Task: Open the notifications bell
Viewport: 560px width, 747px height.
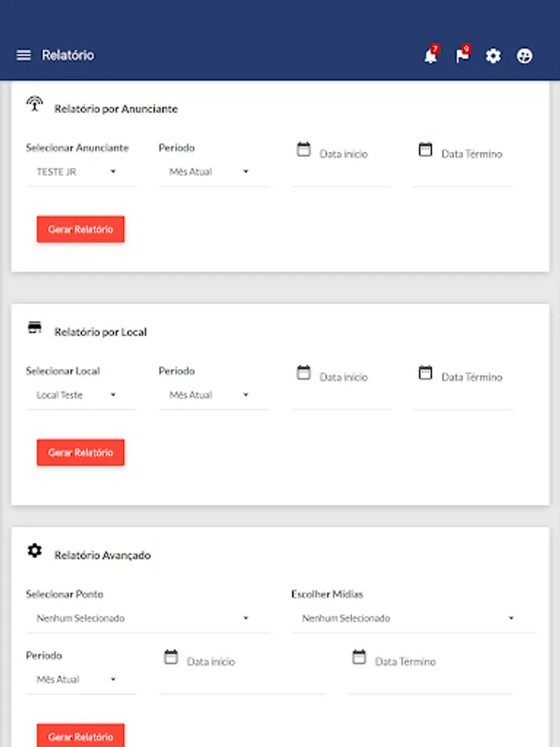Action: (430, 56)
